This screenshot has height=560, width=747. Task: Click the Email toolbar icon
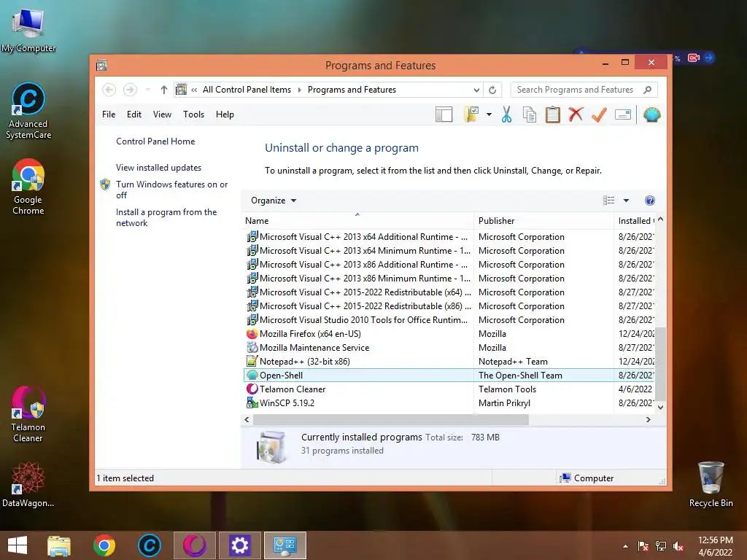click(x=623, y=114)
